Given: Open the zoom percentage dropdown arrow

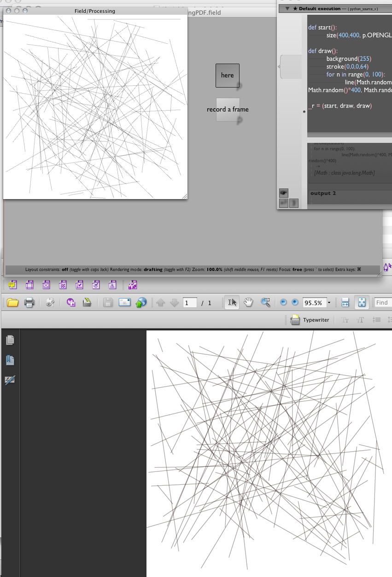Looking at the screenshot, I should pyautogui.click(x=329, y=303).
